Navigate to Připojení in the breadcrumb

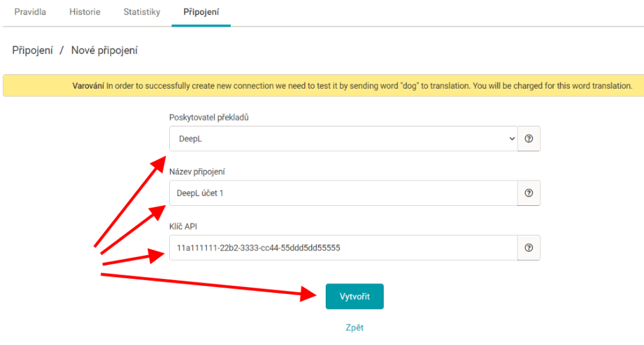(33, 50)
